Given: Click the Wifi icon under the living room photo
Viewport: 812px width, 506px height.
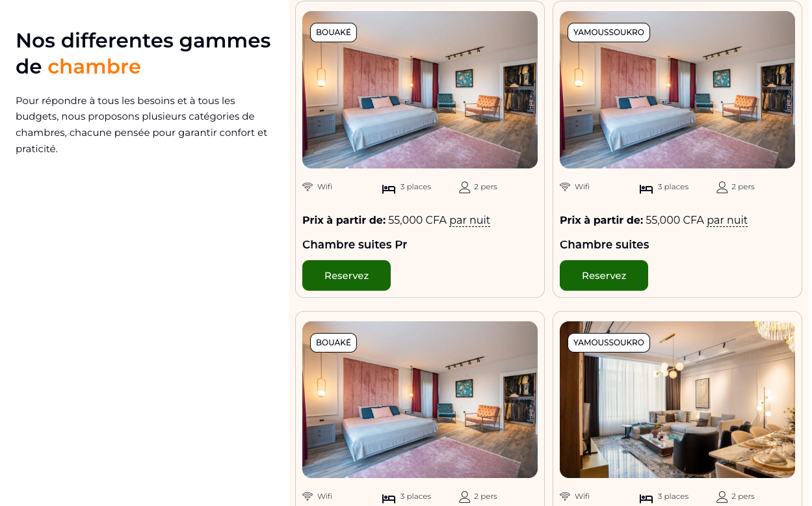Looking at the screenshot, I should click(x=565, y=496).
